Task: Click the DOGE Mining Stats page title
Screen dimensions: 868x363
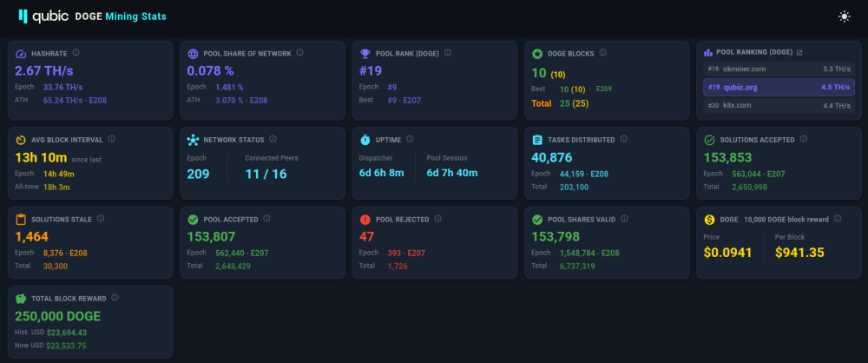Action: [121, 16]
